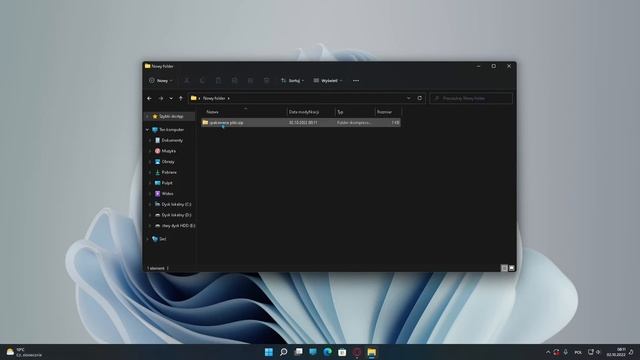The height and width of the screenshot is (360, 640).
Task: Click the Copy toolbar icon
Action: pyautogui.click(x=202, y=81)
